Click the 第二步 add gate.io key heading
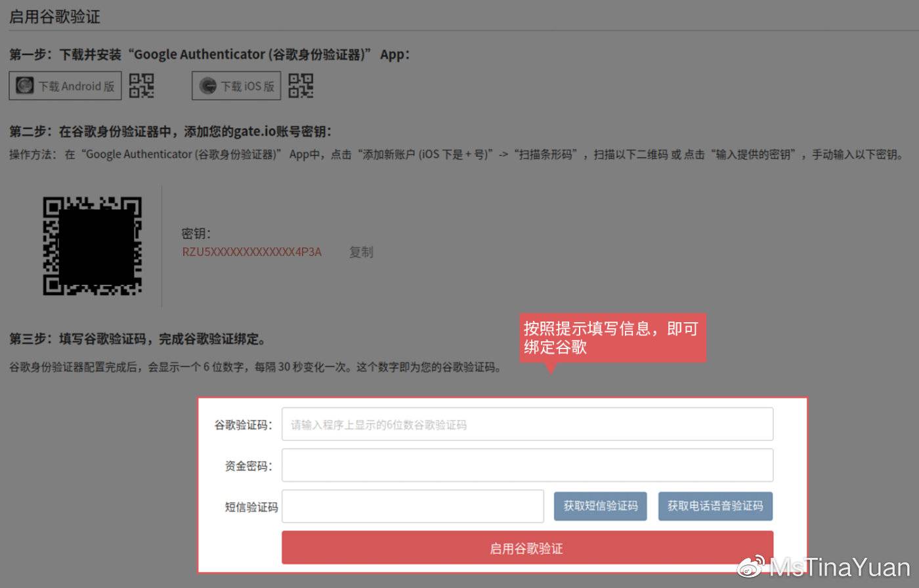The height and width of the screenshot is (588, 919). coord(171,131)
